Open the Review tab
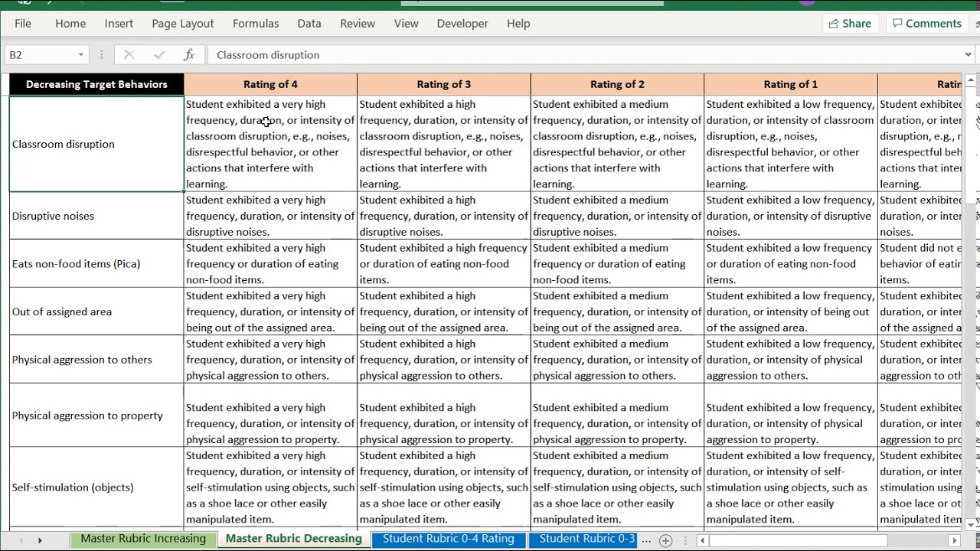This screenshot has height=551, width=980. click(358, 24)
